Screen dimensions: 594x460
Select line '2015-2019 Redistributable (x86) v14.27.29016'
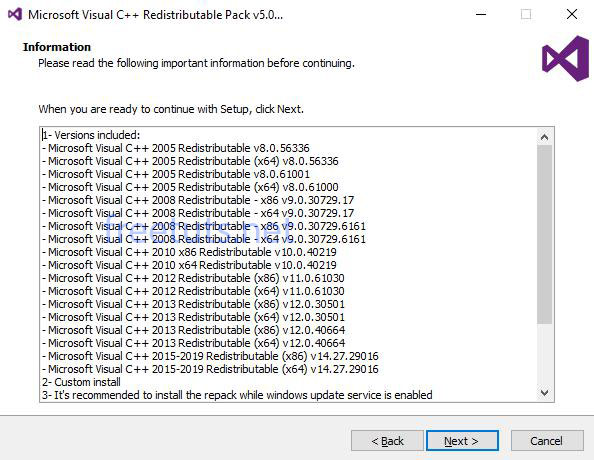[210, 356]
